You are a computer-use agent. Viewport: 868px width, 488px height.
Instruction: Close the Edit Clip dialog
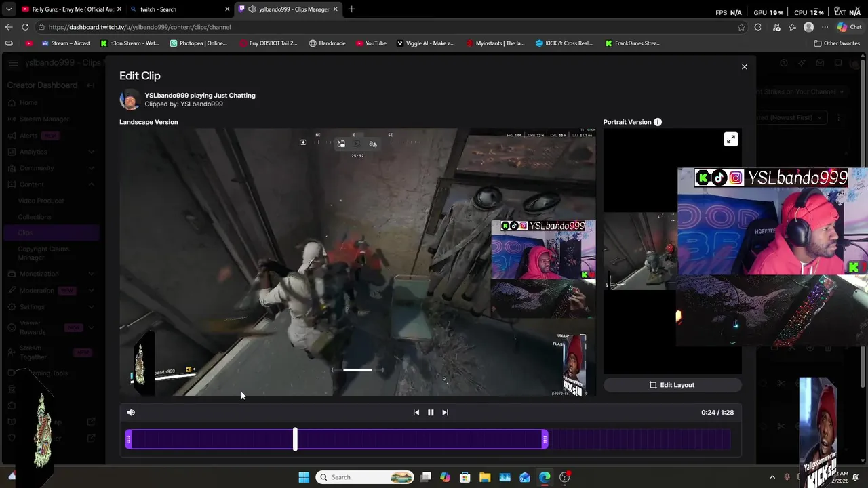(744, 66)
